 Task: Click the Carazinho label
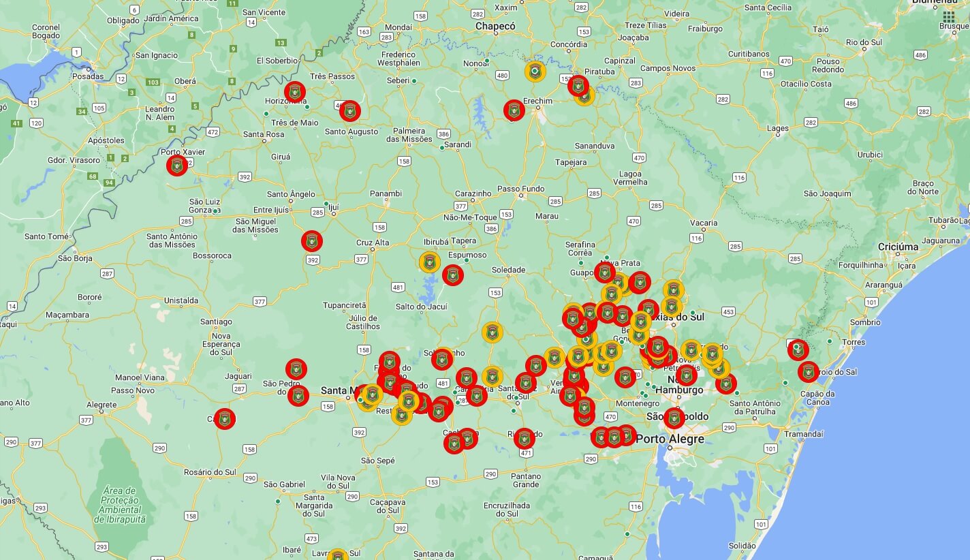click(473, 193)
